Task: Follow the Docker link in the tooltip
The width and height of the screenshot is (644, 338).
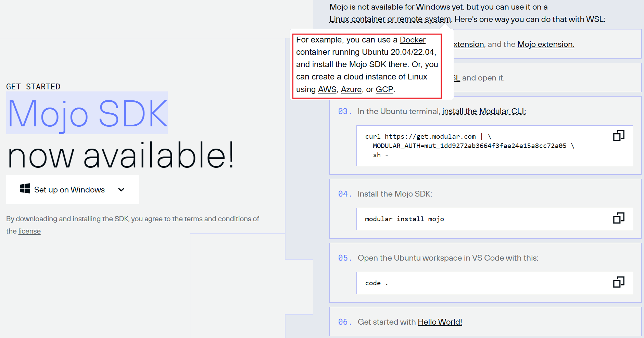Action: tap(412, 40)
